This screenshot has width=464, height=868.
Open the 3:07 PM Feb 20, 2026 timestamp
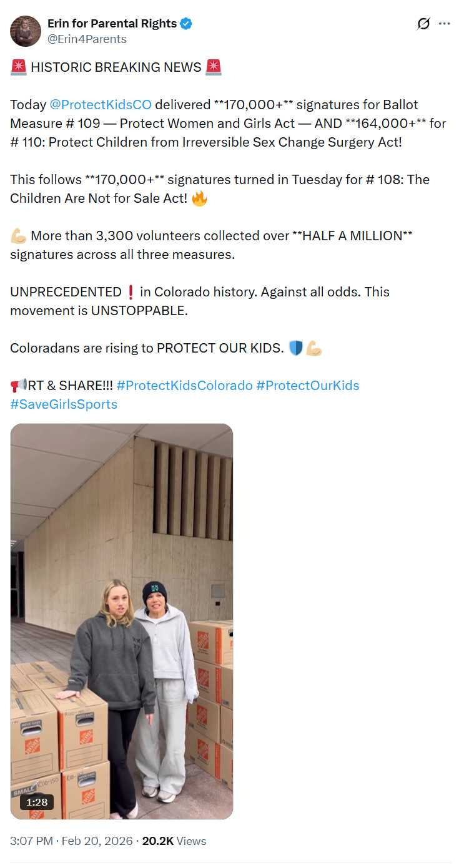pos(71,841)
